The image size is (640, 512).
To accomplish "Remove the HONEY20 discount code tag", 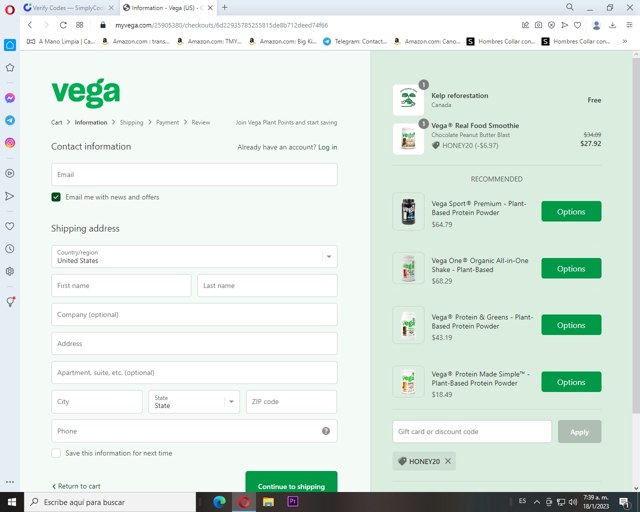I will click(x=448, y=461).
